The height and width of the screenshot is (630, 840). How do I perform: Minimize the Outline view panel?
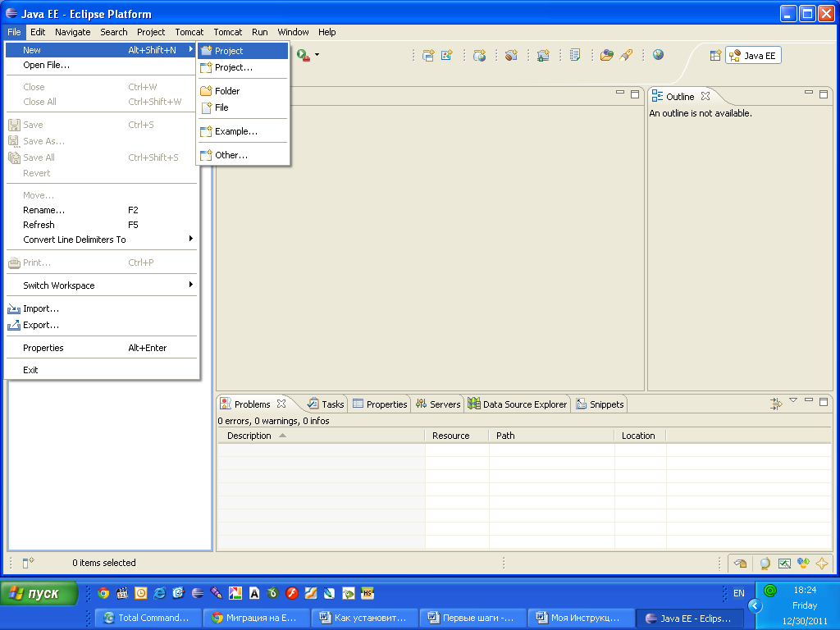tap(809, 94)
